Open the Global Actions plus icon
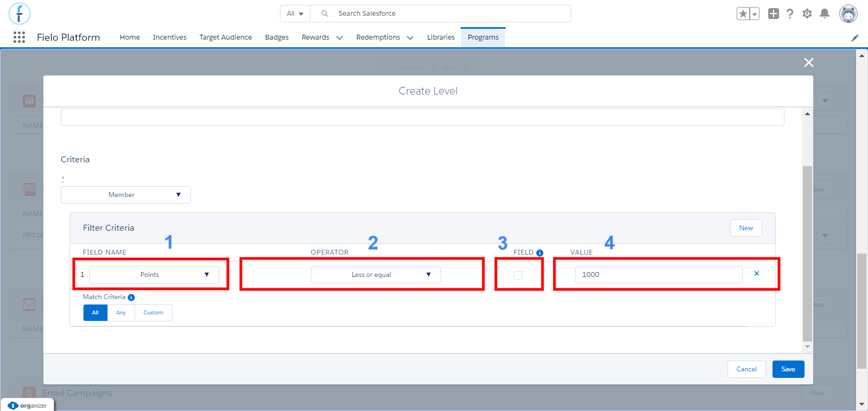 tap(774, 14)
